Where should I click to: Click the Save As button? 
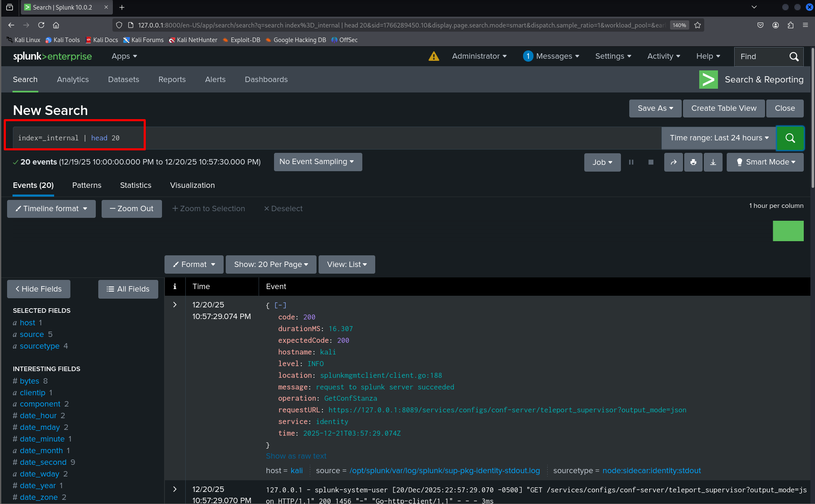(x=655, y=108)
